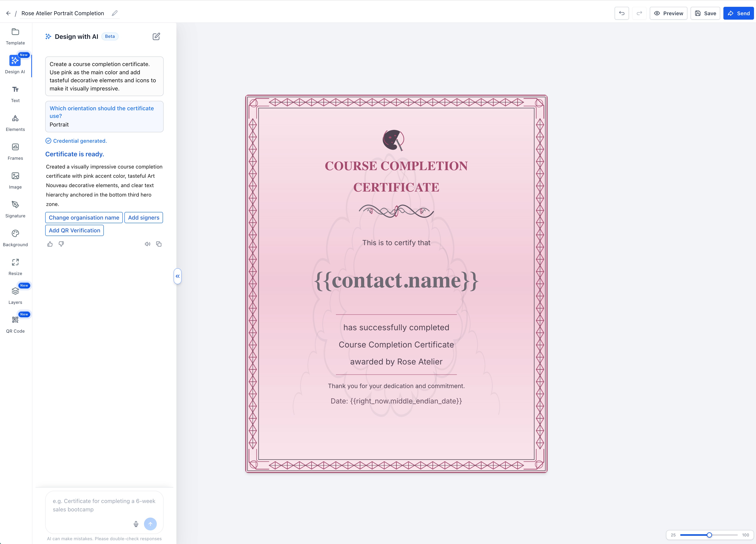This screenshot has height=544, width=756.
Task: Click the original prompt message bubble
Action: 104,76
